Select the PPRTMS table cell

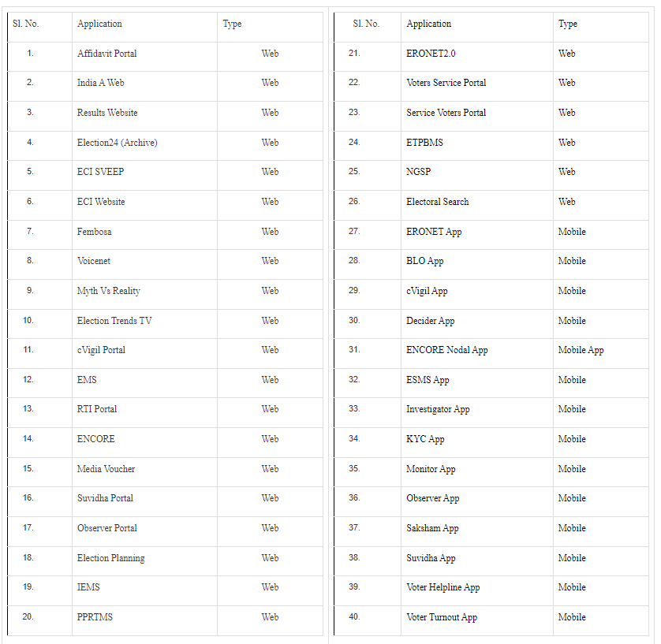(x=95, y=617)
